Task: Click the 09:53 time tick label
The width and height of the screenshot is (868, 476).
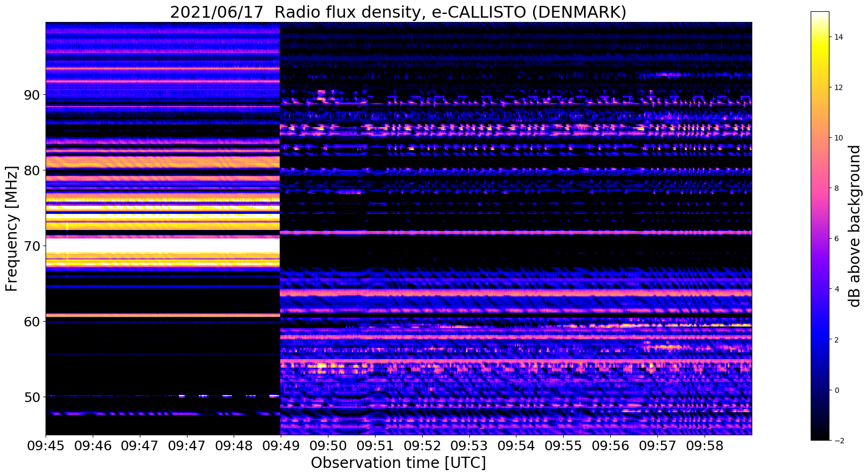Action: pos(469,446)
